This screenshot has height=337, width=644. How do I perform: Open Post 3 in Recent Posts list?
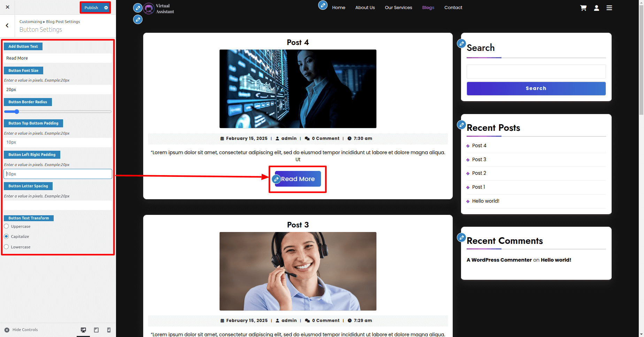pos(479,159)
